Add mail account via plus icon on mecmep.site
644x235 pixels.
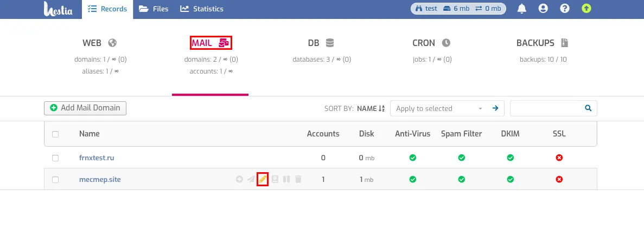tap(239, 179)
